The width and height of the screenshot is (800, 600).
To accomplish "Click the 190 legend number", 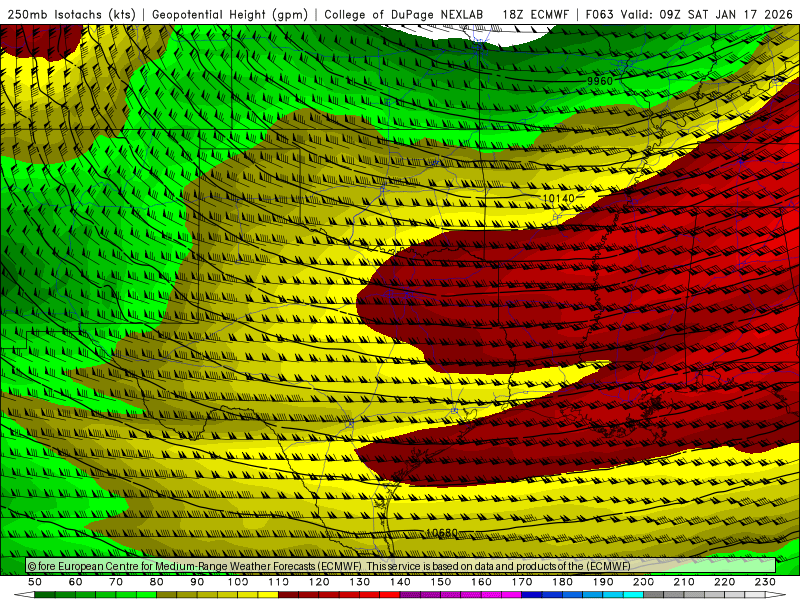I will coord(603,582).
